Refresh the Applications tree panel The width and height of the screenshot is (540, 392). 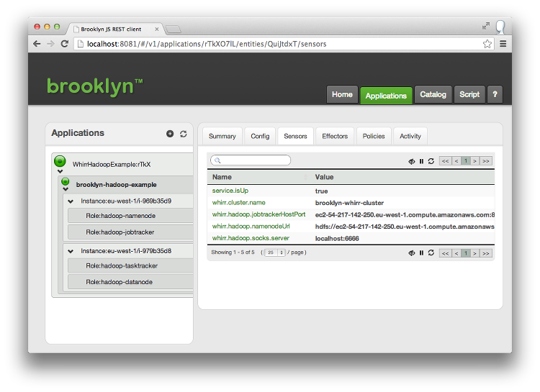[x=184, y=134]
